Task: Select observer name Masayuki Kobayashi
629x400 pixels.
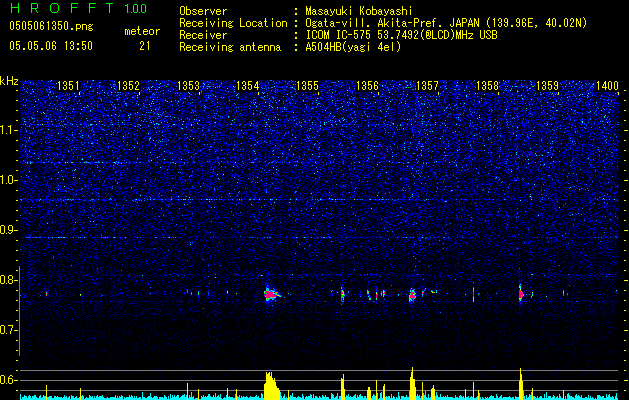Action: 359,11
